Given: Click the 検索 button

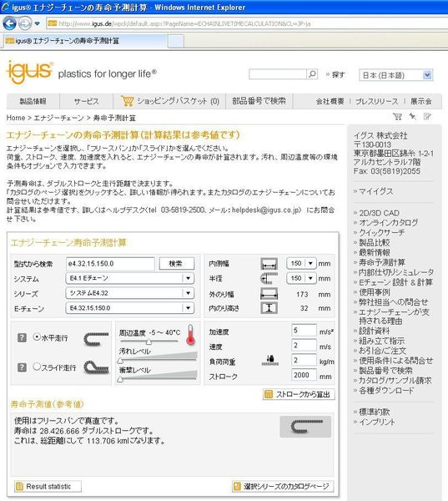Looking at the screenshot, I should 177,264.
